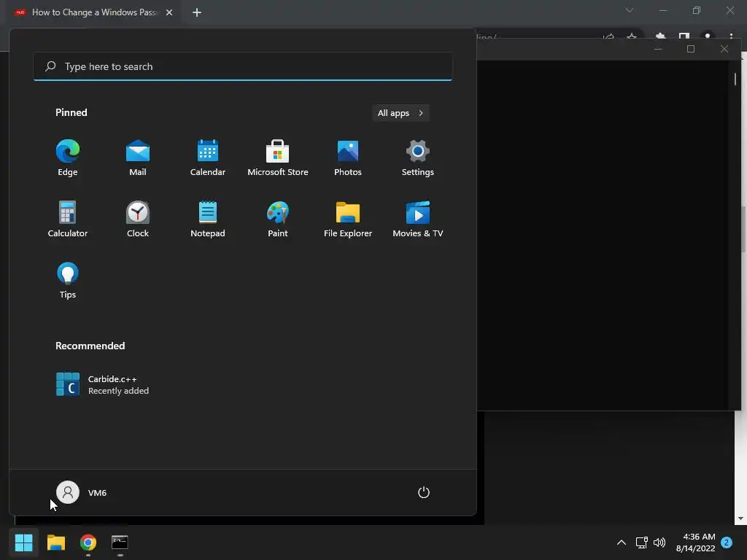Open Chrome extensions puzzle icon
The height and width of the screenshot is (560, 747).
click(660, 36)
